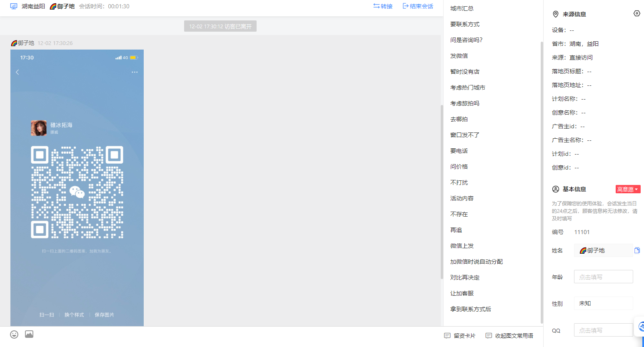Select quick phrase 问价格
The width and height of the screenshot is (644, 347).
point(459,167)
